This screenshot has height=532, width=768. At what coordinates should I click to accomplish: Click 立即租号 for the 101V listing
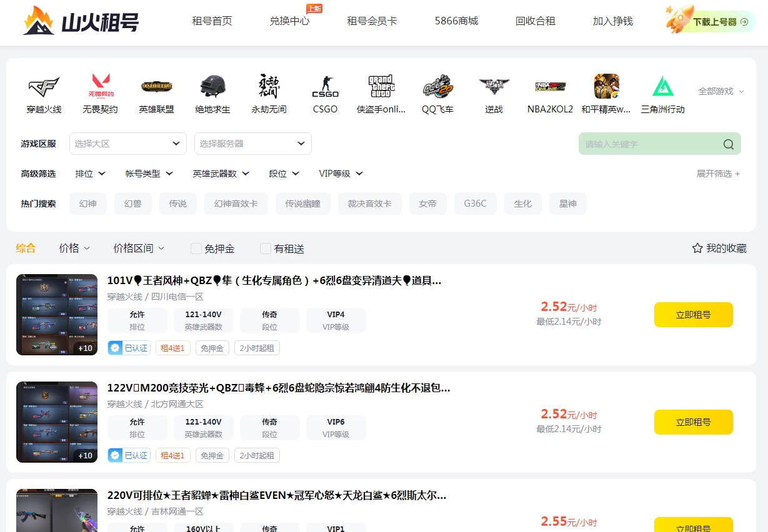tap(693, 315)
